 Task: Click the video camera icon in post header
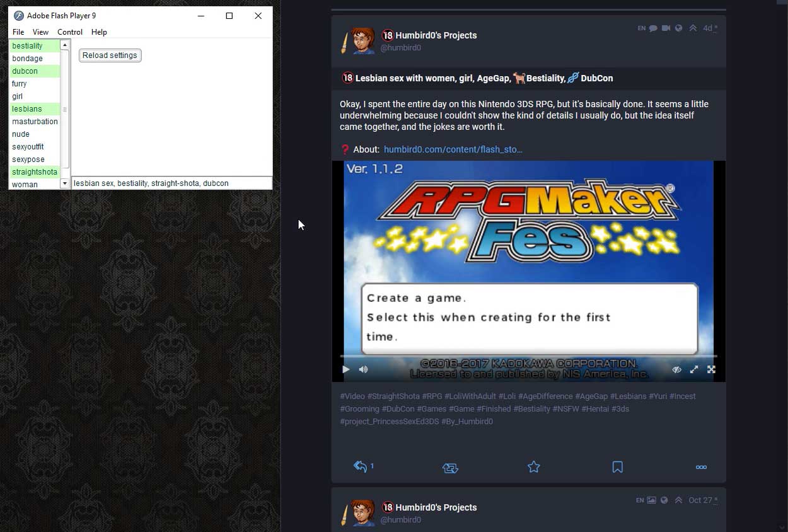coord(666,28)
